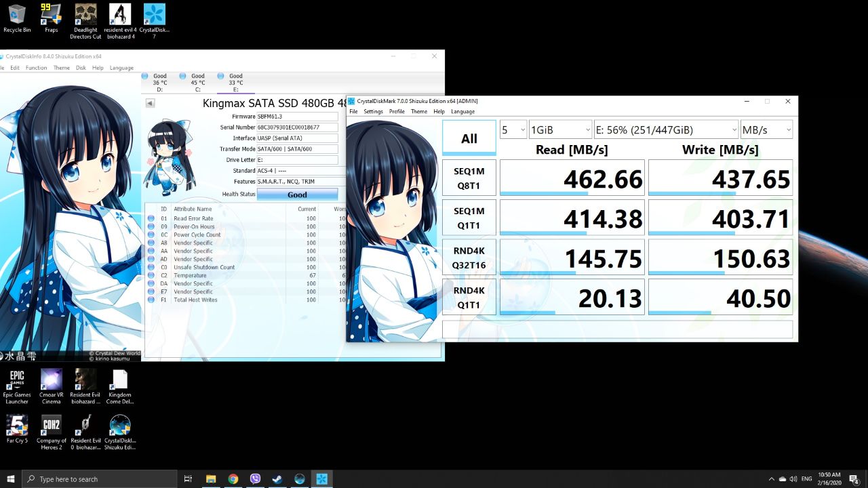Open Language menu in CrystalDiskMark
This screenshot has height=488, width=868.
tap(462, 111)
